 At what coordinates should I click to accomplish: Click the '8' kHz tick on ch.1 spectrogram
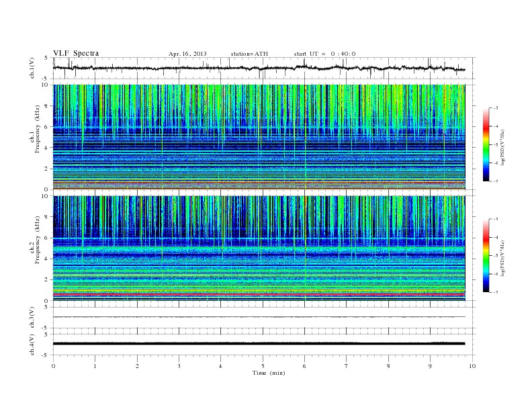point(47,106)
